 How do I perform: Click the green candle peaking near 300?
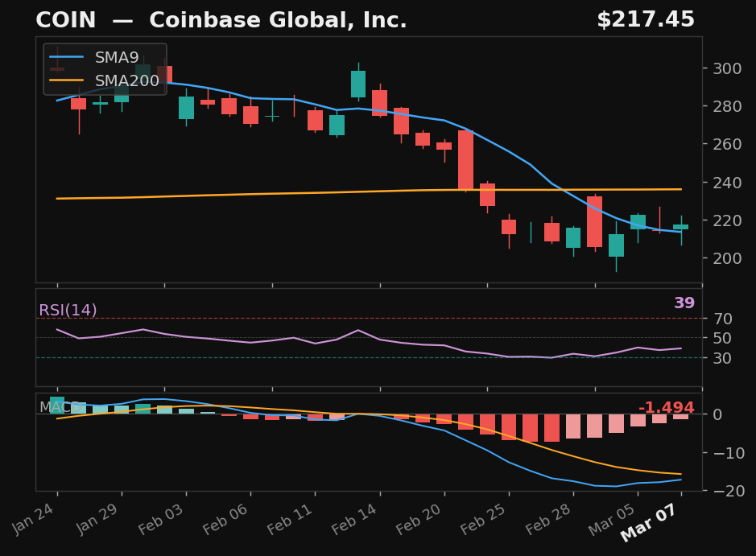coord(358,84)
